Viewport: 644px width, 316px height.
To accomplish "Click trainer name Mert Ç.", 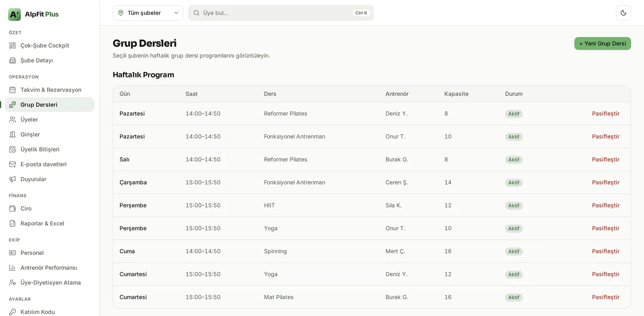I will pos(395,251).
